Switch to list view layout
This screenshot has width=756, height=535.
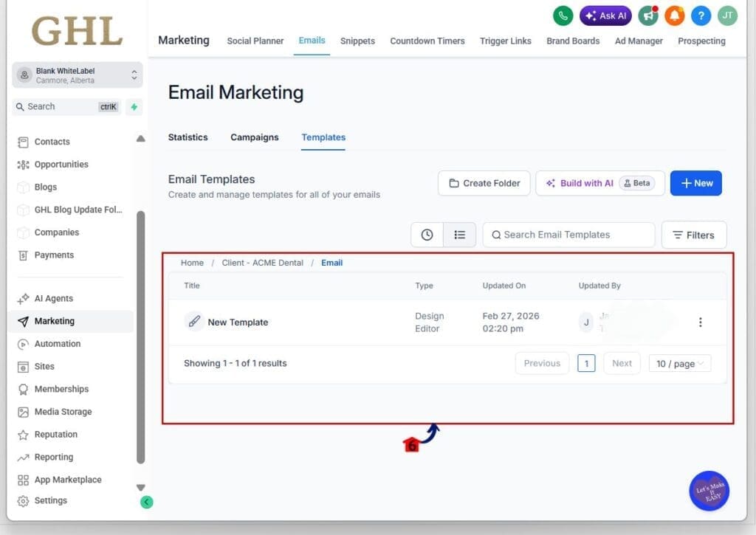[459, 235]
